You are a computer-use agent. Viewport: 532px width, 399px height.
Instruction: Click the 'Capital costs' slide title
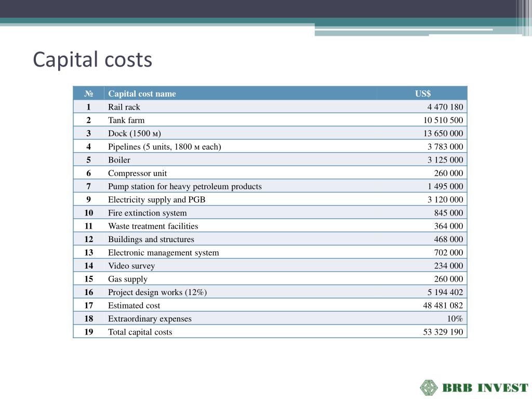pyautogui.click(x=92, y=60)
